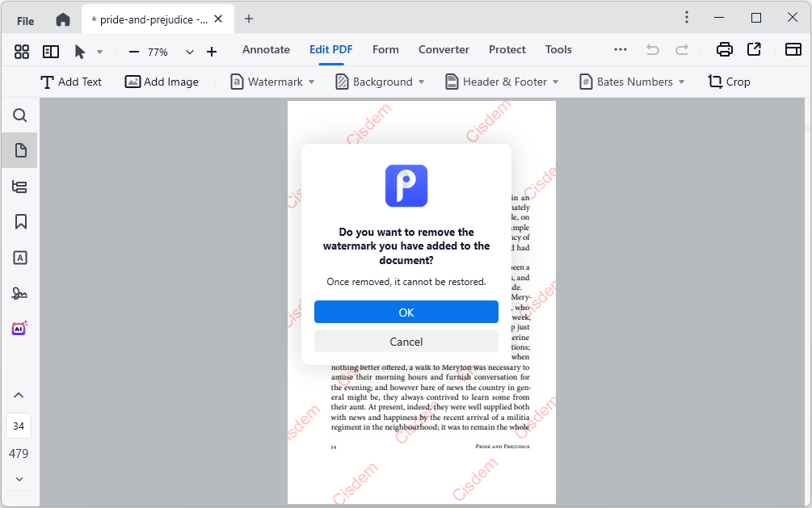Click the page number input field

[19, 426]
